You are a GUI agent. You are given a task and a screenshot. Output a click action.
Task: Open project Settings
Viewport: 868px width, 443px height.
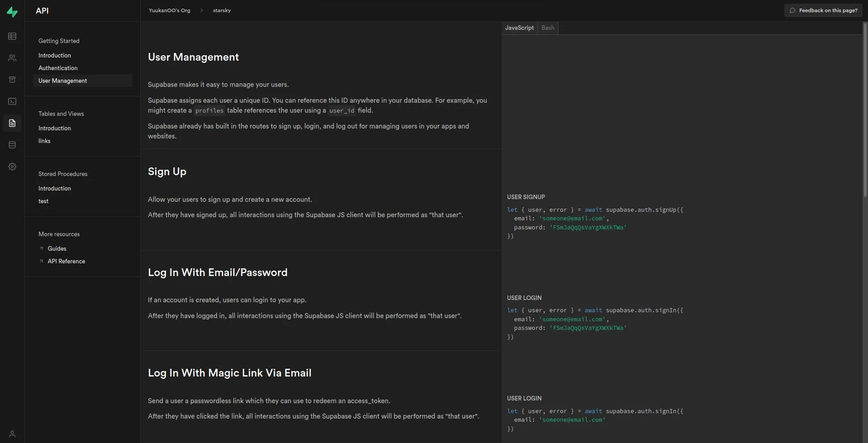click(12, 167)
